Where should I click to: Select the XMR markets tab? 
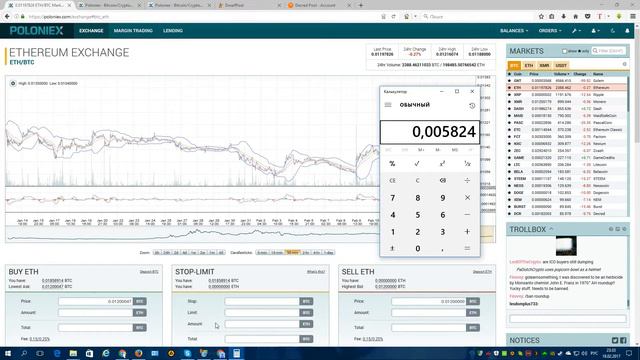click(544, 65)
